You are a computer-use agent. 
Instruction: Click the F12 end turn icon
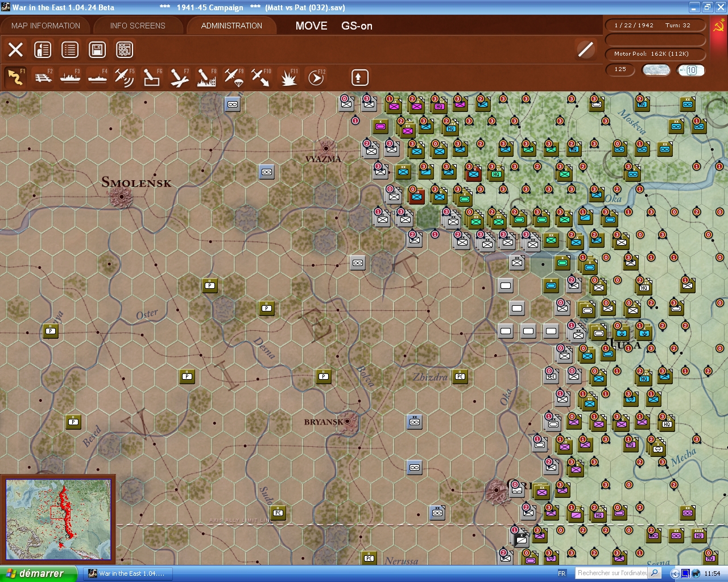[x=316, y=77]
